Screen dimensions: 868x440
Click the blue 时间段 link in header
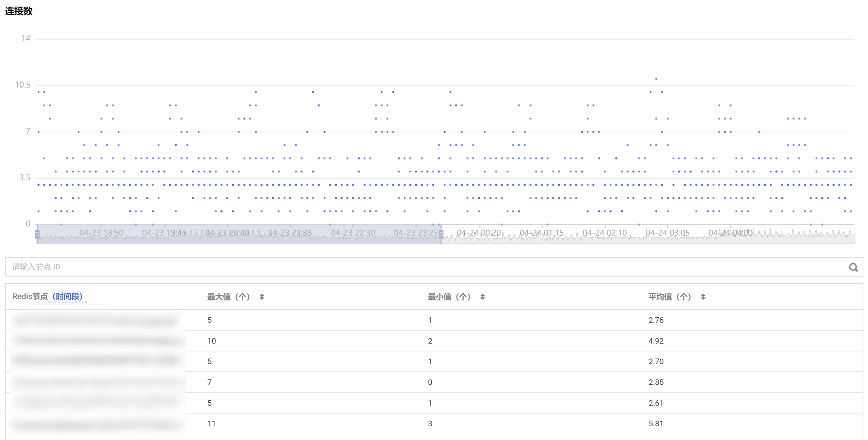[x=67, y=297]
